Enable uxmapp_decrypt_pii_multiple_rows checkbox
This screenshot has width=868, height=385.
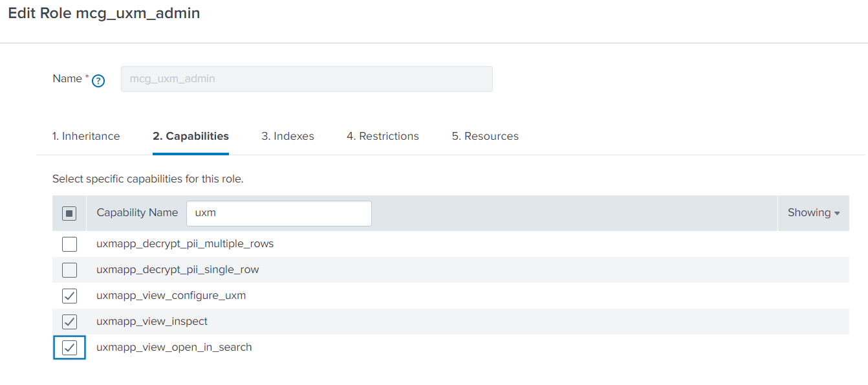click(69, 244)
